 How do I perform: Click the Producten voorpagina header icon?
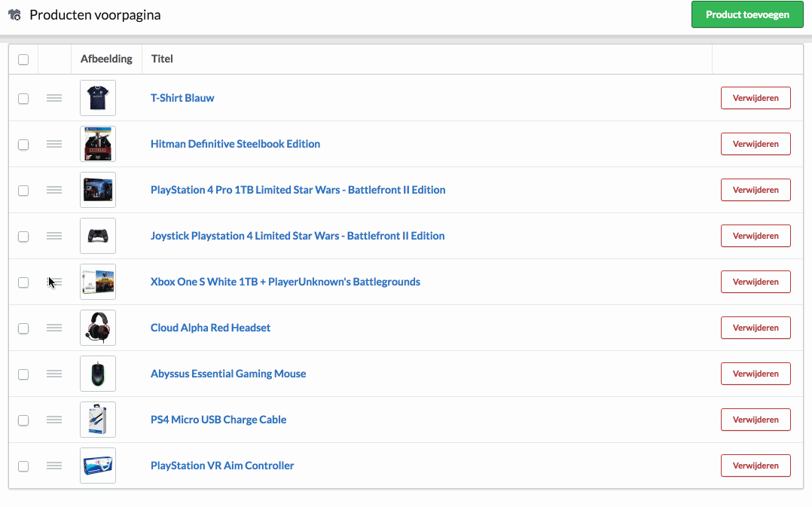(x=14, y=14)
